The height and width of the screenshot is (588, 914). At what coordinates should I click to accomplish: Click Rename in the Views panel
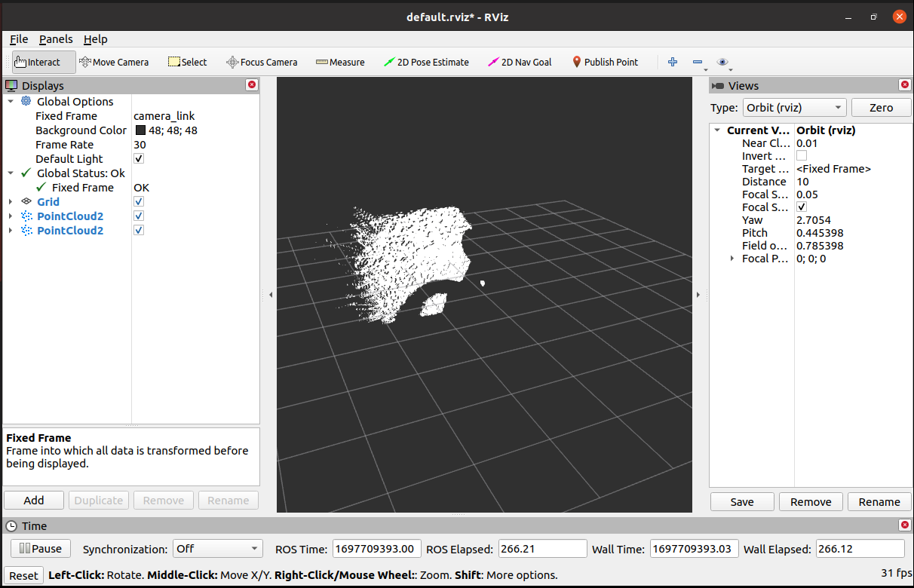point(879,502)
